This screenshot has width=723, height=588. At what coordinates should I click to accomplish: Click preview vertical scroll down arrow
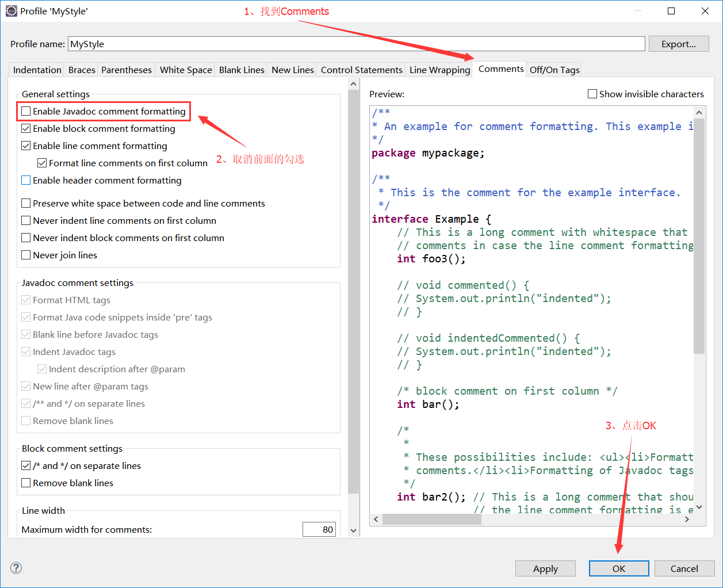[x=699, y=507]
